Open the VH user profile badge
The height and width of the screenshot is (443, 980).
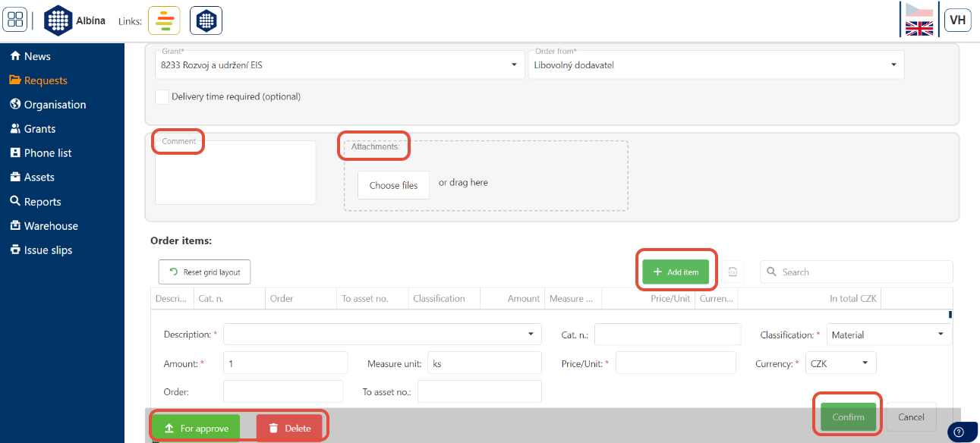pos(958,20)
